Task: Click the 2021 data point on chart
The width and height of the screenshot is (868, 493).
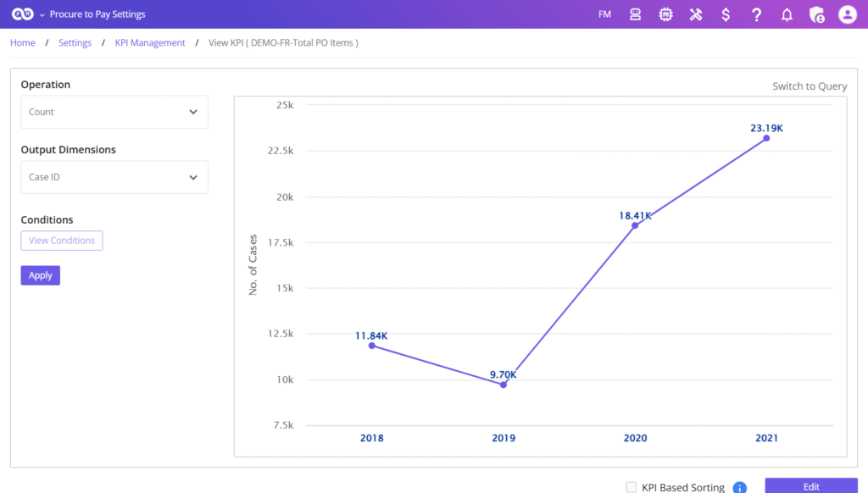Action: (x=766, y=138)
